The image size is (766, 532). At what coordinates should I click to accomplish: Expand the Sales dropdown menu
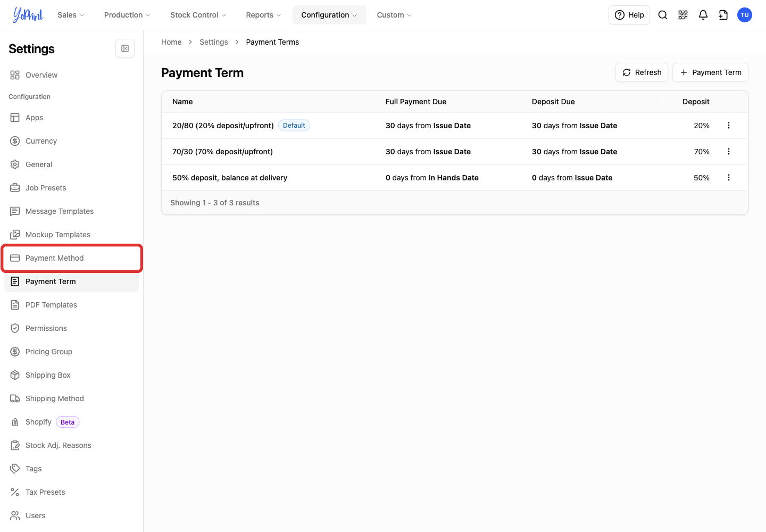pyautogui.click(x=71, y=15)
